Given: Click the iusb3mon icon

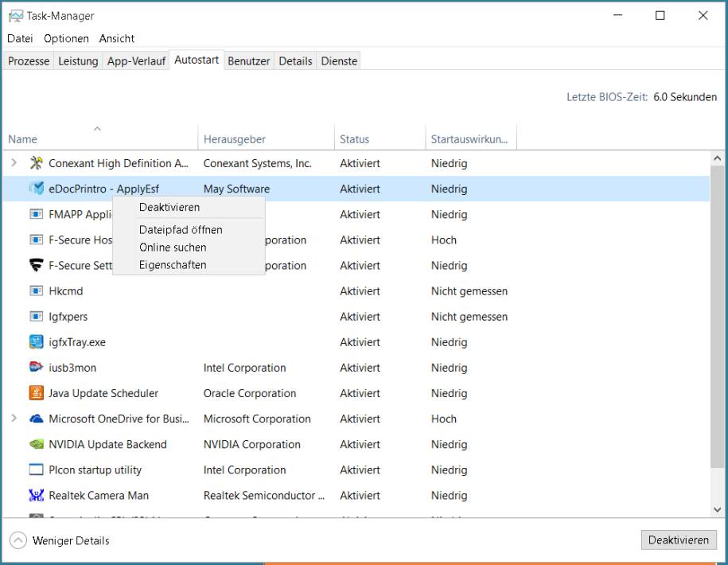Looking at the screenshot, I should point(36,368).
